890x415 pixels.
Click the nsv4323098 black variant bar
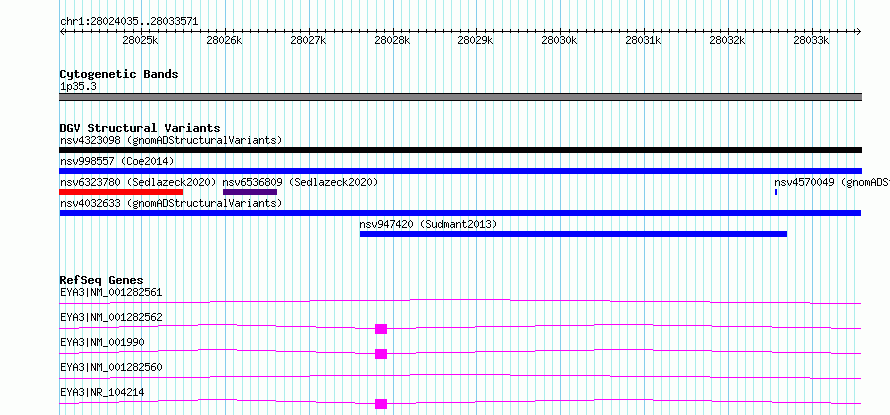click(x=460, y=150)
